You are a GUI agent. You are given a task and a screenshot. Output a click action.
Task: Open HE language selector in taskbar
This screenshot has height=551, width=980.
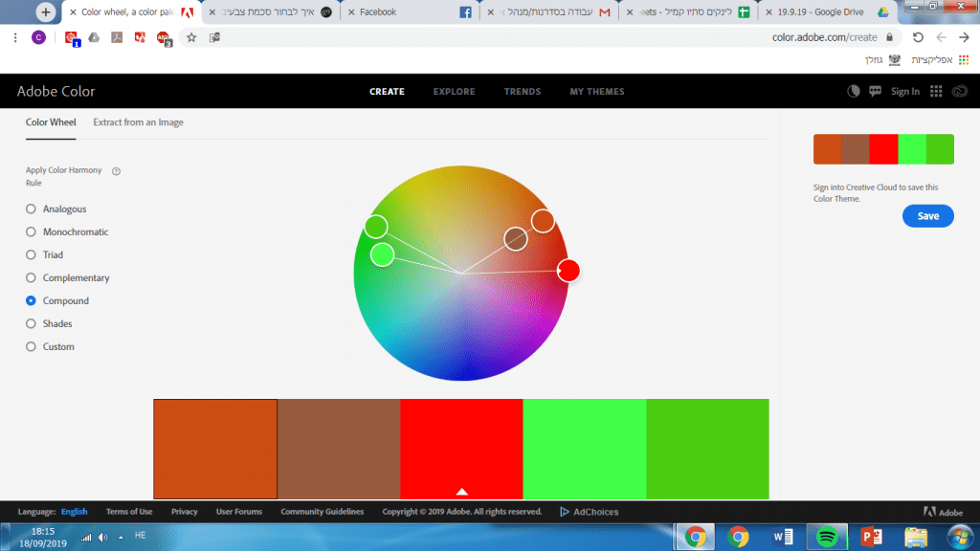140,536
